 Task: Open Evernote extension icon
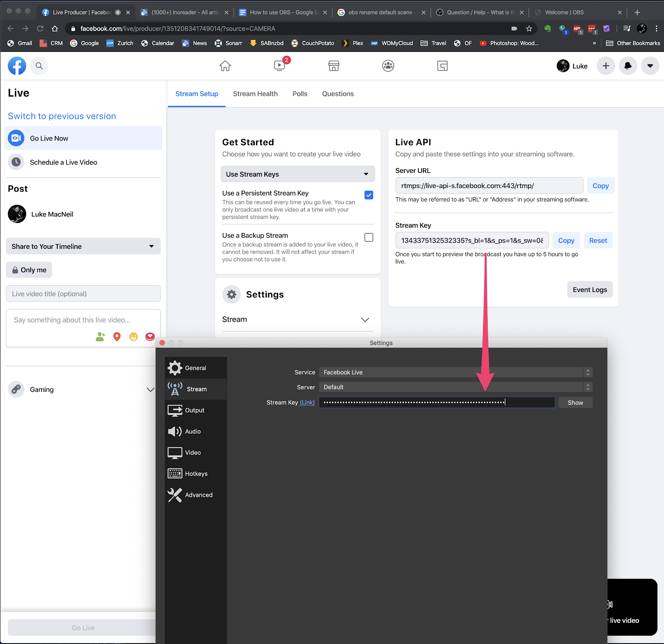548,29
